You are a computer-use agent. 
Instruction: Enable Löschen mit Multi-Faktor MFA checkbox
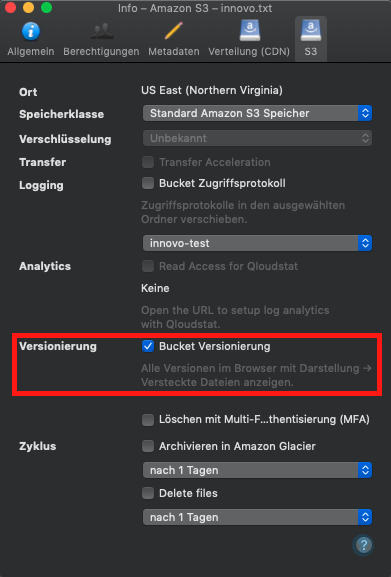pos(148,420)
